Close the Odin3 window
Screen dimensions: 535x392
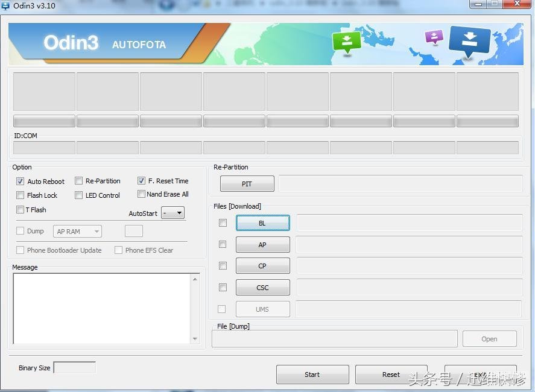517,4
